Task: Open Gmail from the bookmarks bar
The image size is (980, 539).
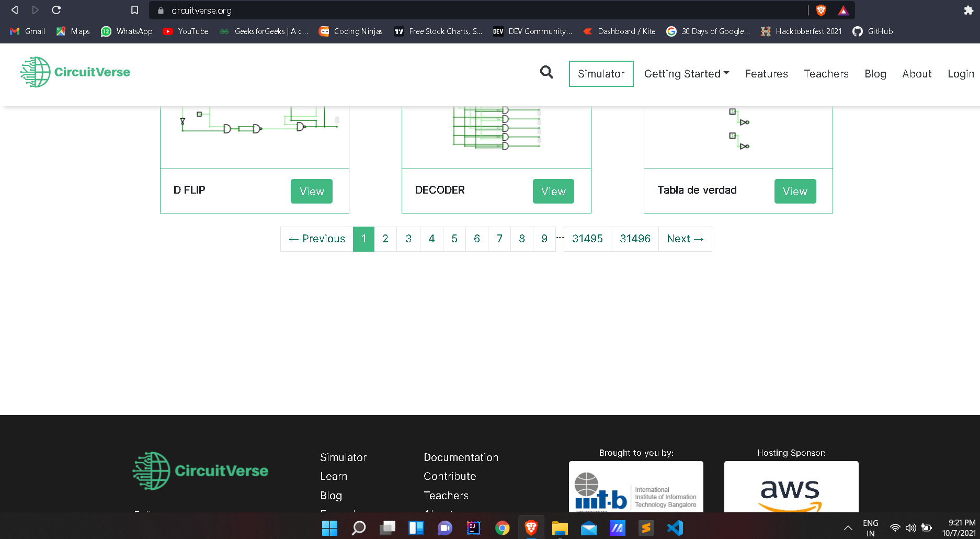Action: 27,31
